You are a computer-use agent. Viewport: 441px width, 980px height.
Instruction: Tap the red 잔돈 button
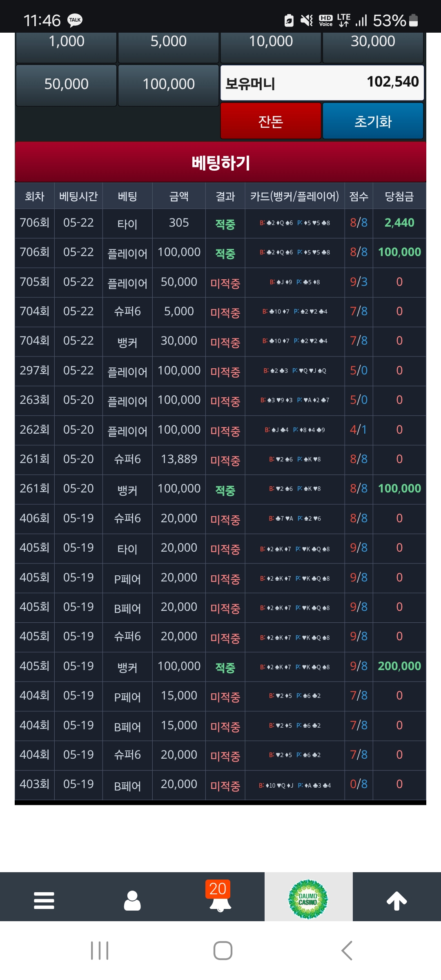tap(271, 121)
